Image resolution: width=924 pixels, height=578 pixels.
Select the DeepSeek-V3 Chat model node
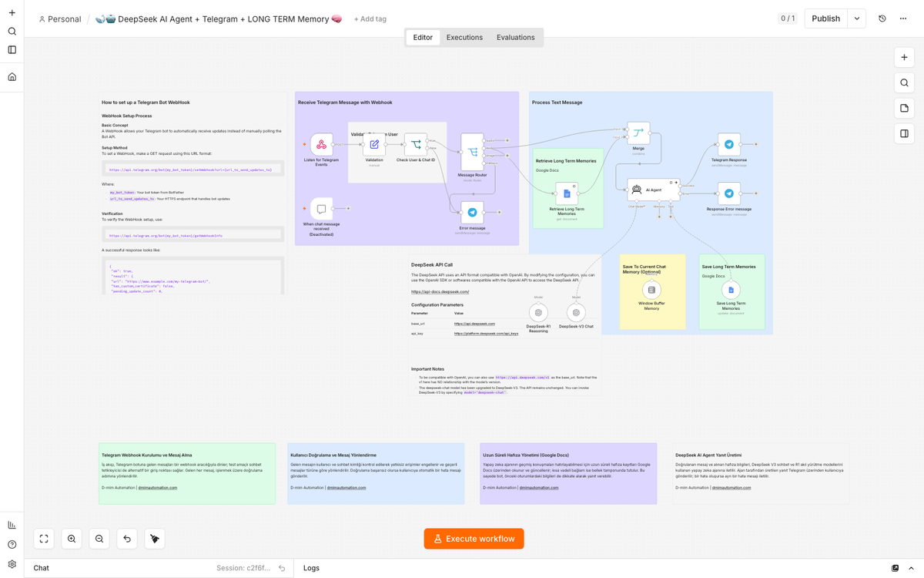pyautogui.click(x=576, y=312)
